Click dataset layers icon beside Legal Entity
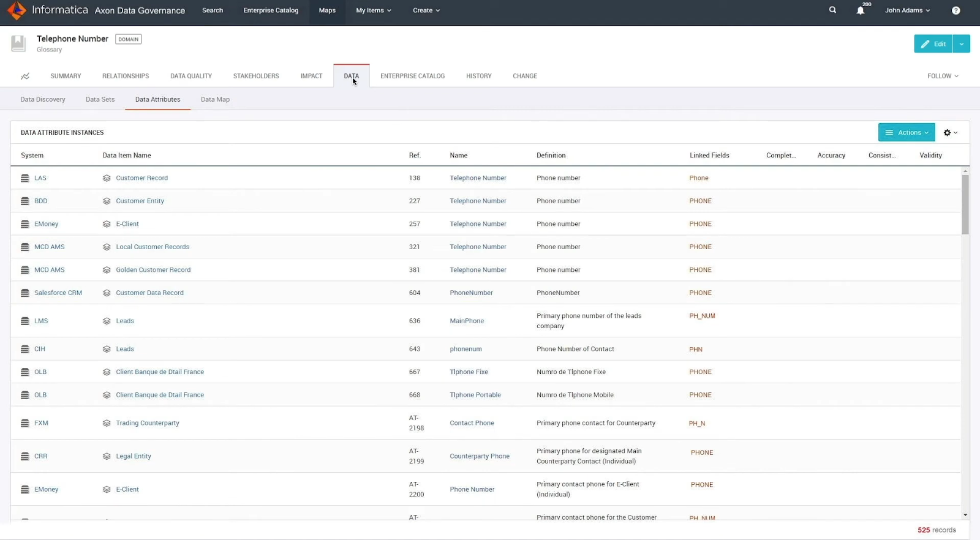 [107, 456]
